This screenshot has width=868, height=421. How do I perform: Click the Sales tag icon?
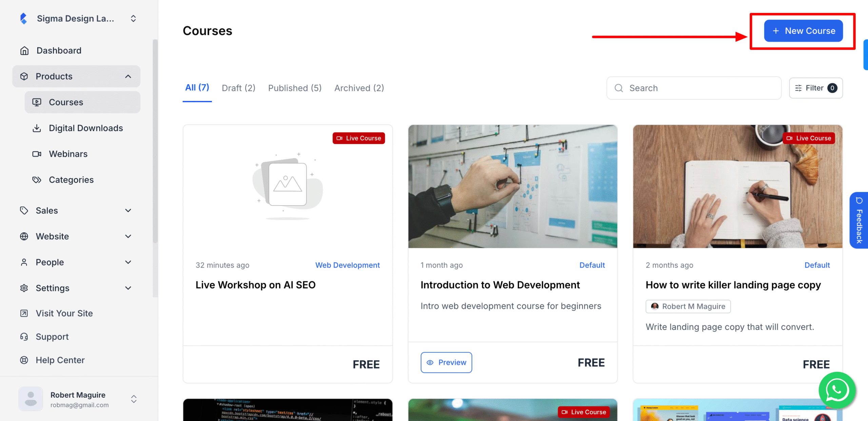(24, 210)
